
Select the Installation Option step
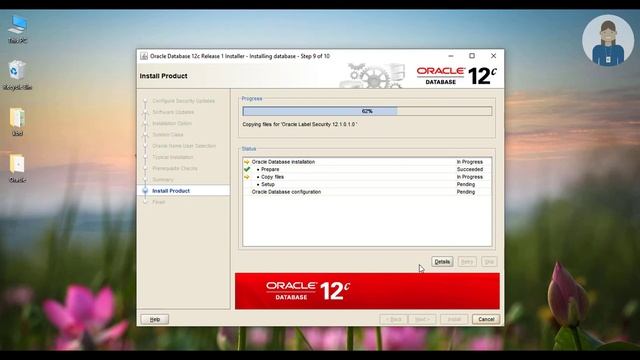pos(172,123)
